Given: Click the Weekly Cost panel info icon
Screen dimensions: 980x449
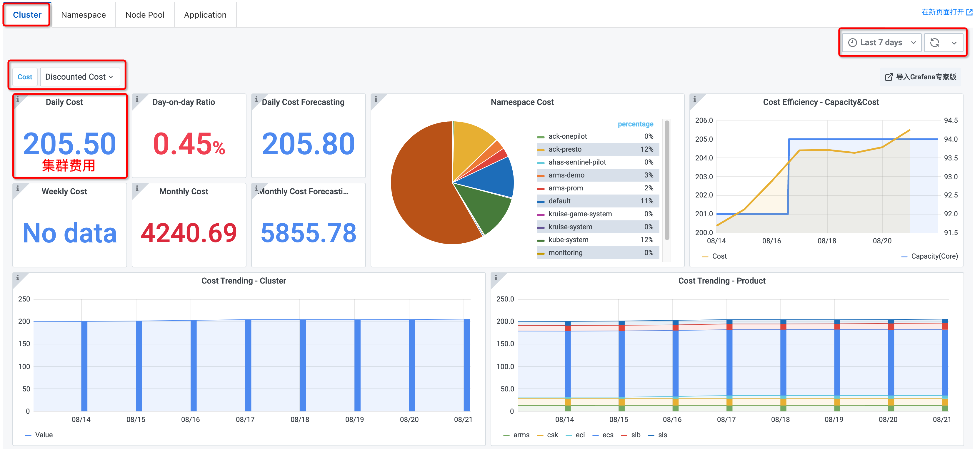Looking at the screenshot, I should [18, 189].
